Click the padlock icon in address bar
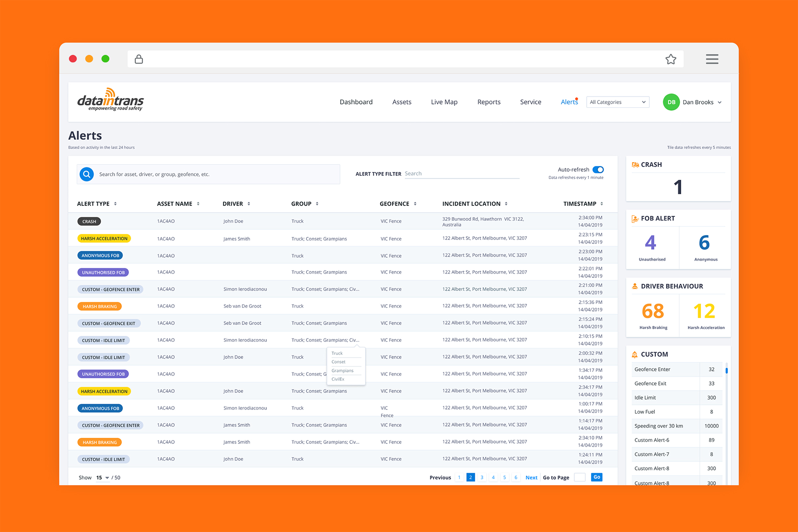The image size is (798, 532). (139, 59)
